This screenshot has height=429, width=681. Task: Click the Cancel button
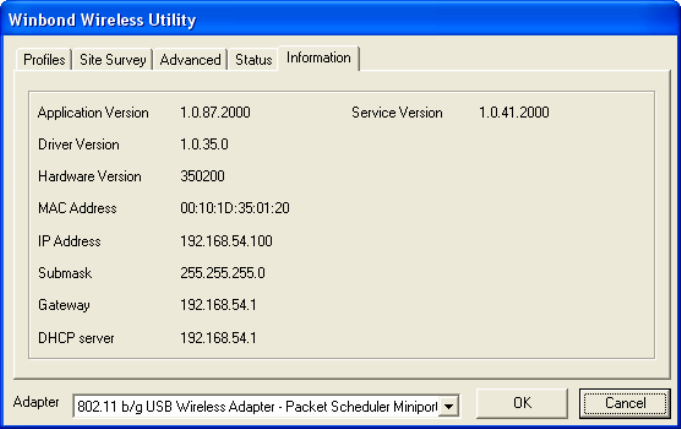(626, 404)
